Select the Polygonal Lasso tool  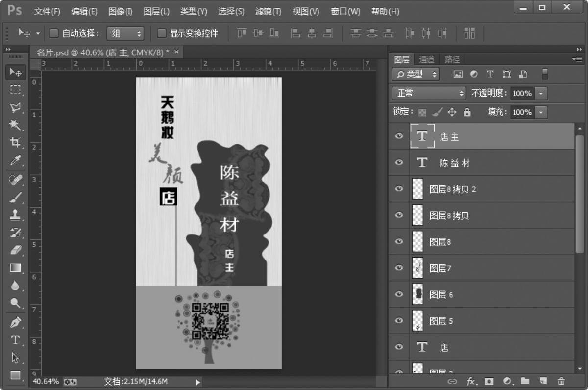tap(16, 107)
